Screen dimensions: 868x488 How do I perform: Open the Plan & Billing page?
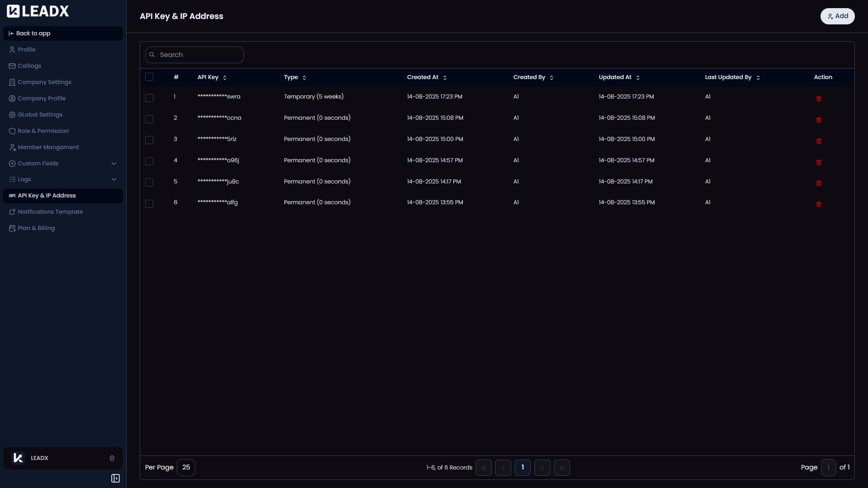[36, 228]
